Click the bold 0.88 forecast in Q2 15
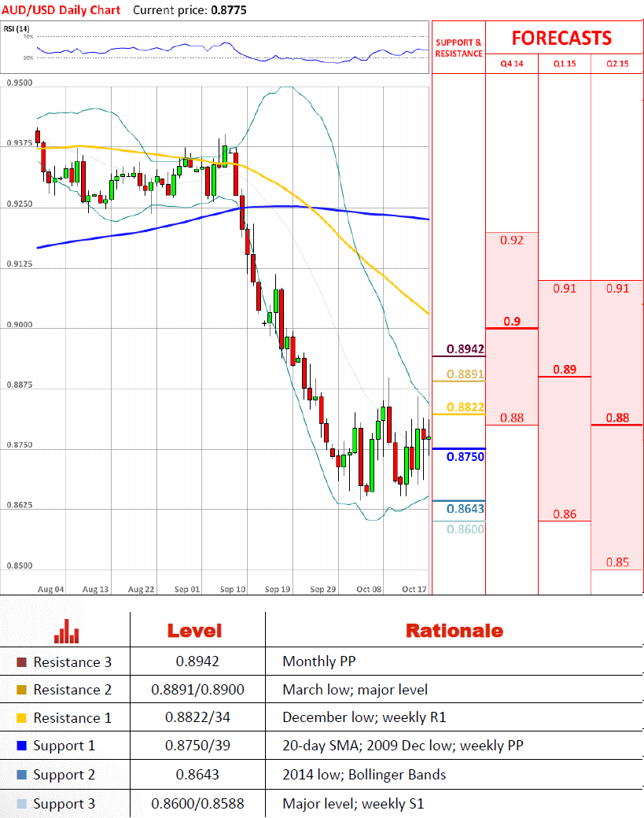644x818 pixels. coord(617,418)
